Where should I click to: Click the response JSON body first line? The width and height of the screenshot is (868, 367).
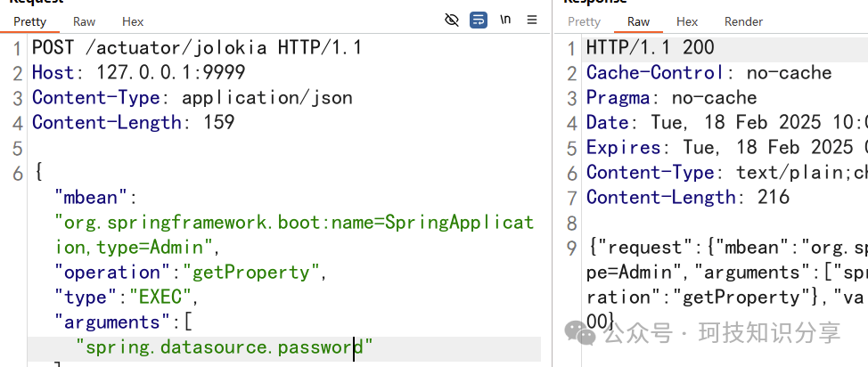tap(727, 248)
